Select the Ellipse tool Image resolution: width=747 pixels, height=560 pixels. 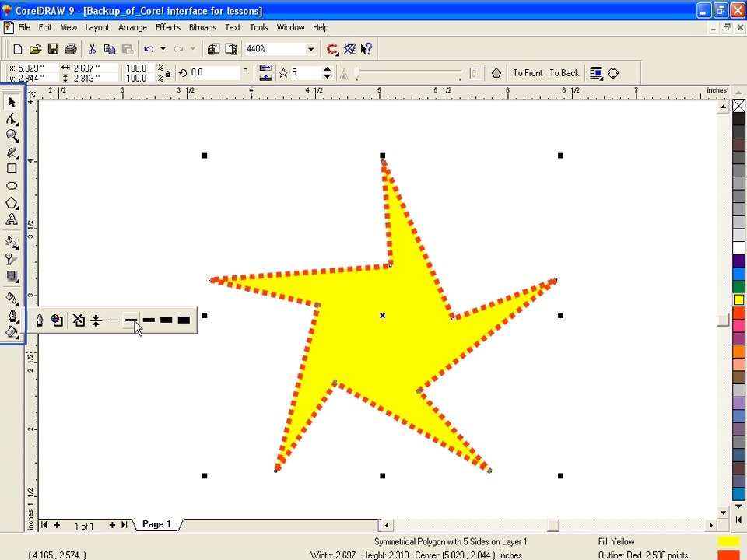click(x=12, y=186)
